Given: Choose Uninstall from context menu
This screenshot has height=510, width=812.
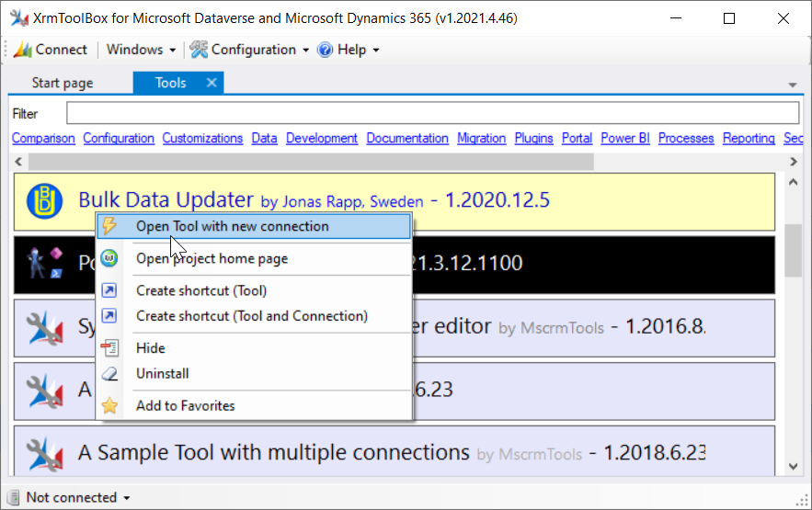Looking at the screenshot, I should point(255,373).
